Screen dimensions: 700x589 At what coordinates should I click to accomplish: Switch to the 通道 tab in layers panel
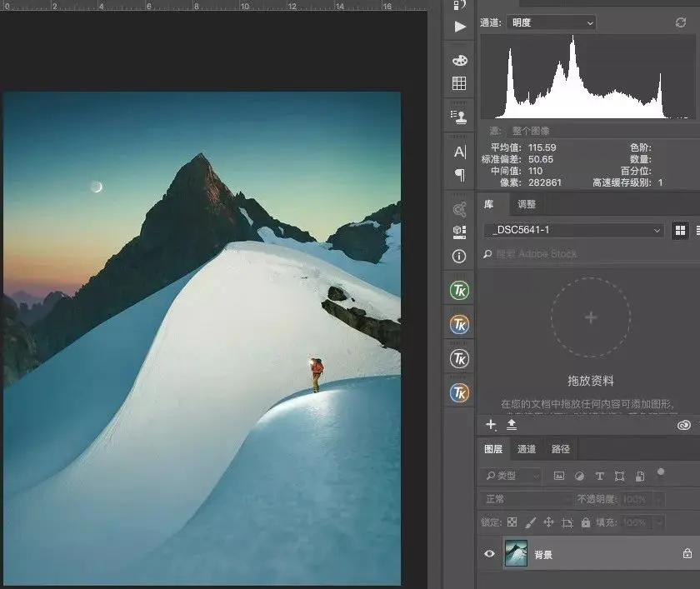coord(527,449)
